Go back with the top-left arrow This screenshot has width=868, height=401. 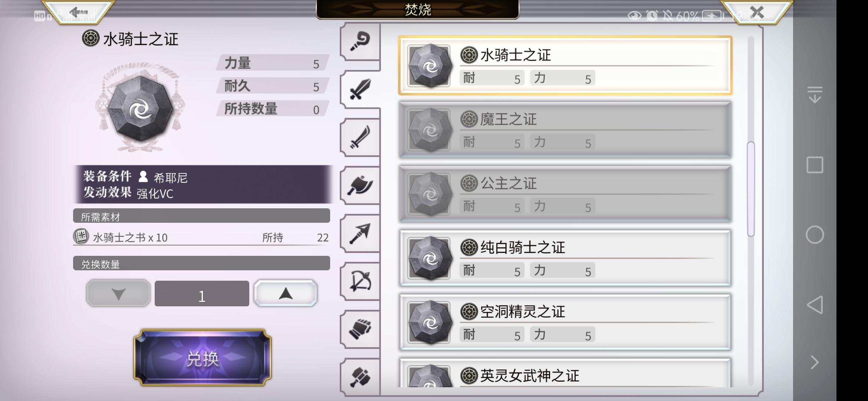[78, 12]
